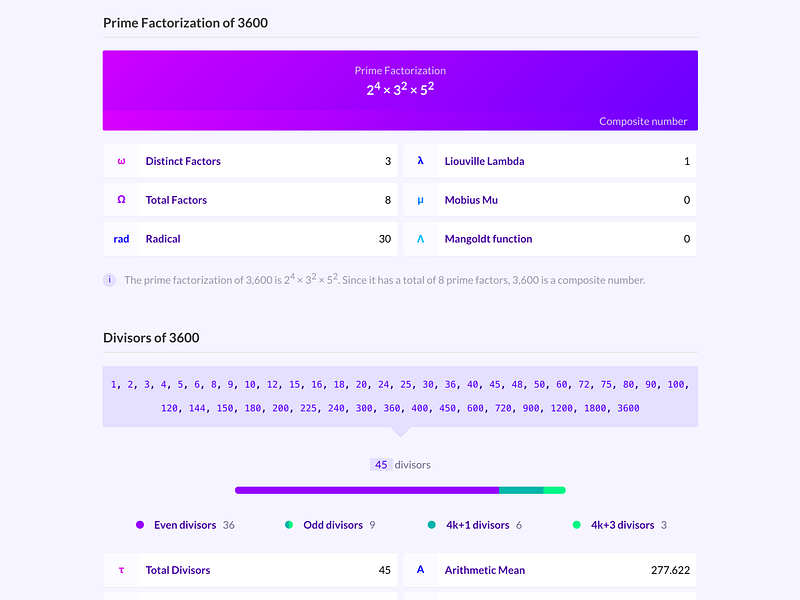800x600 pixels.
Task: Click the divisor distribution bar
Action: tap(400, 490)
